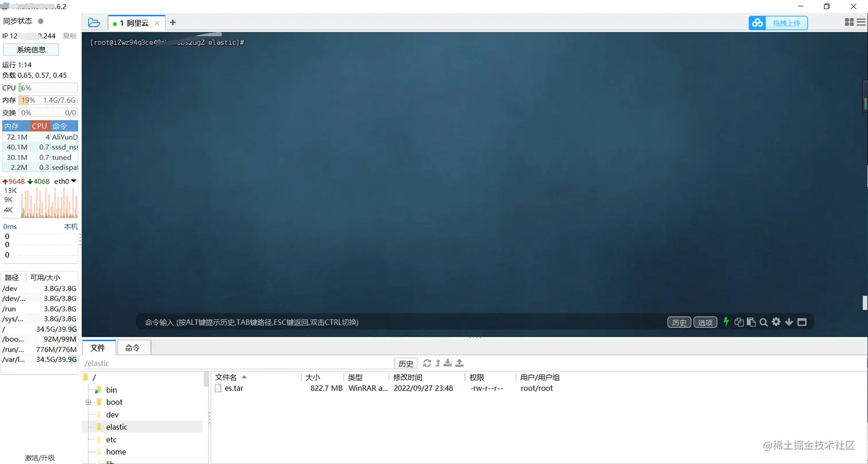The width and height of the screenshot is (868, 464).
Task: Click the /elastic path field
Action: (238, 363)
